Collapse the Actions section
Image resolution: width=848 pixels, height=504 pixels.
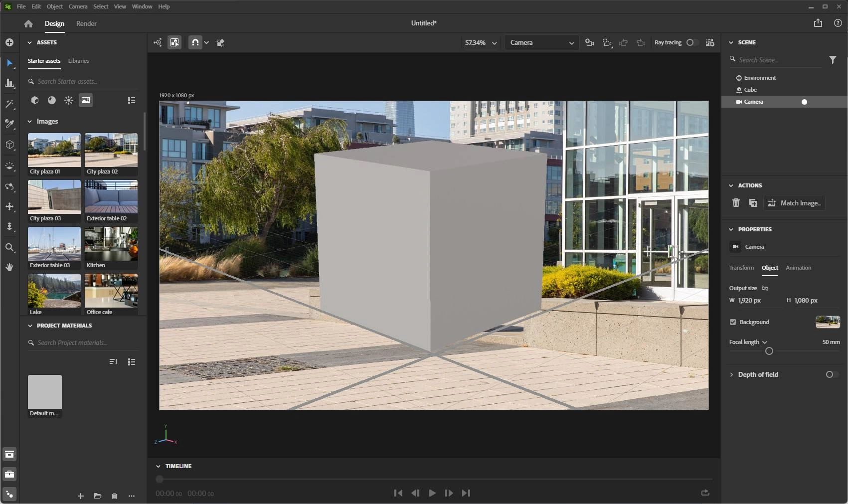click(x=731, y=185)
